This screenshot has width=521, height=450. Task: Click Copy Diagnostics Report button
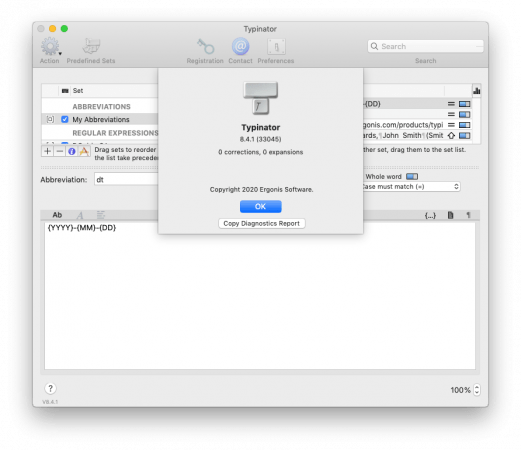tap(262, 223)
